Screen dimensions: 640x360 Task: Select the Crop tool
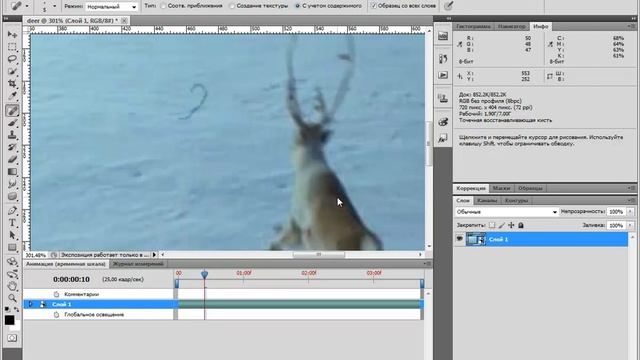coord(12,84)
